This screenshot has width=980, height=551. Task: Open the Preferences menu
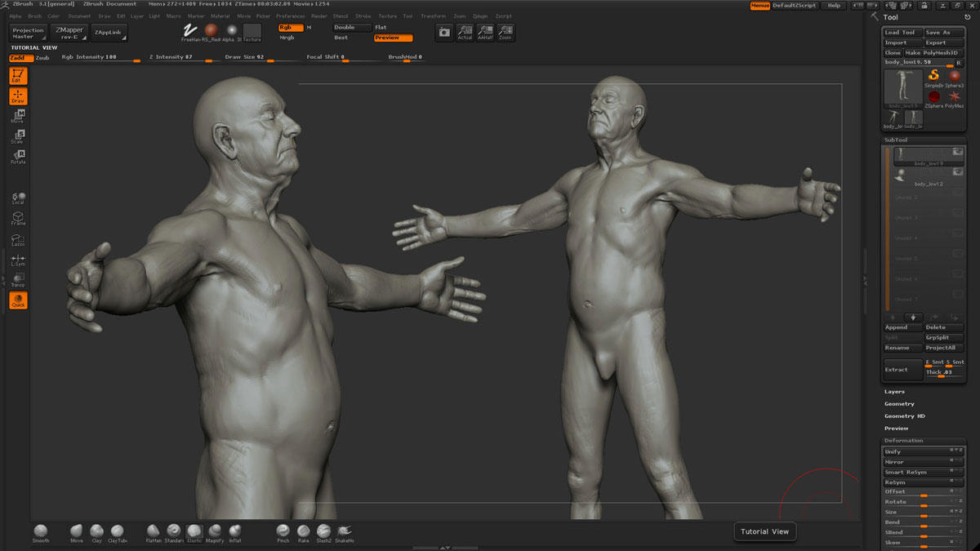[290, 16]
